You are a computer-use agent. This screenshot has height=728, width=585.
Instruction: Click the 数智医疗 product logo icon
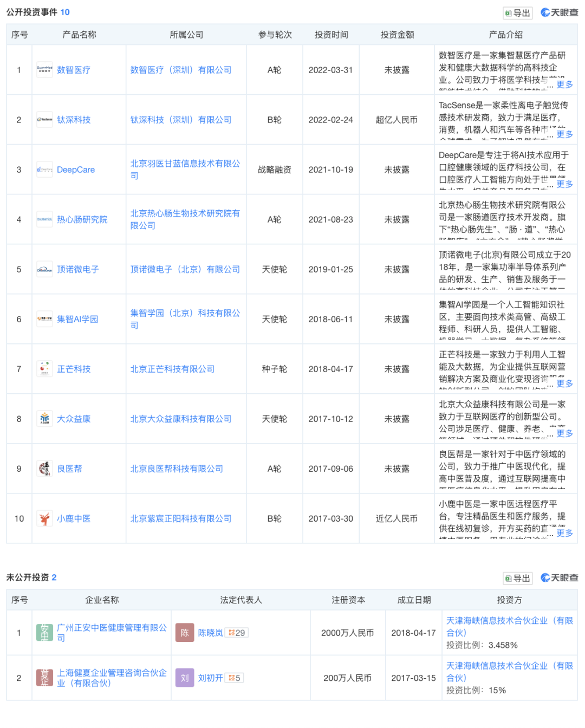[x=44, y=70]
